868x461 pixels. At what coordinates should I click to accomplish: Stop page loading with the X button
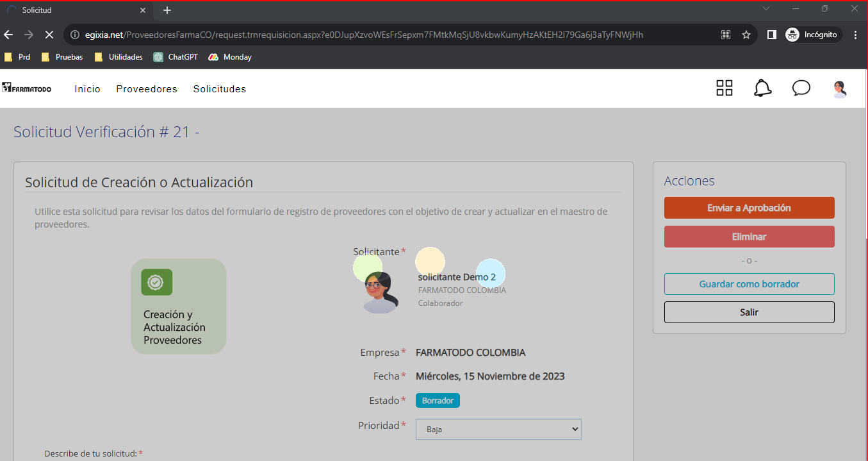click(x=49, y=35)
